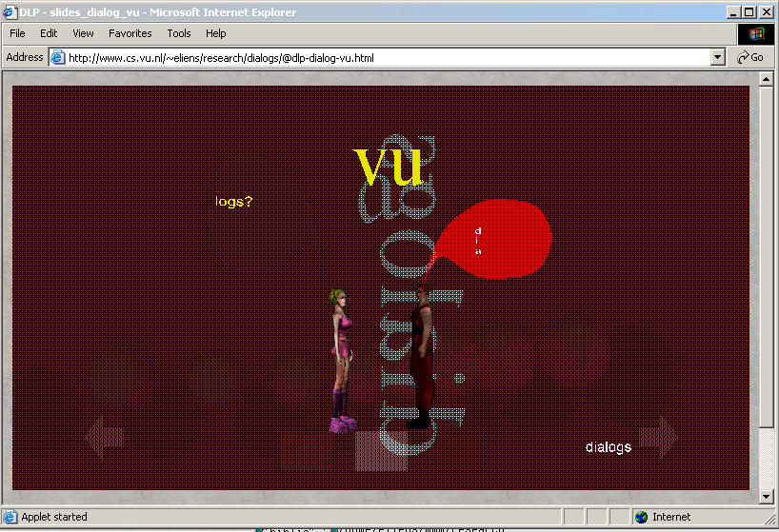Click the Go button

(750, 57)
